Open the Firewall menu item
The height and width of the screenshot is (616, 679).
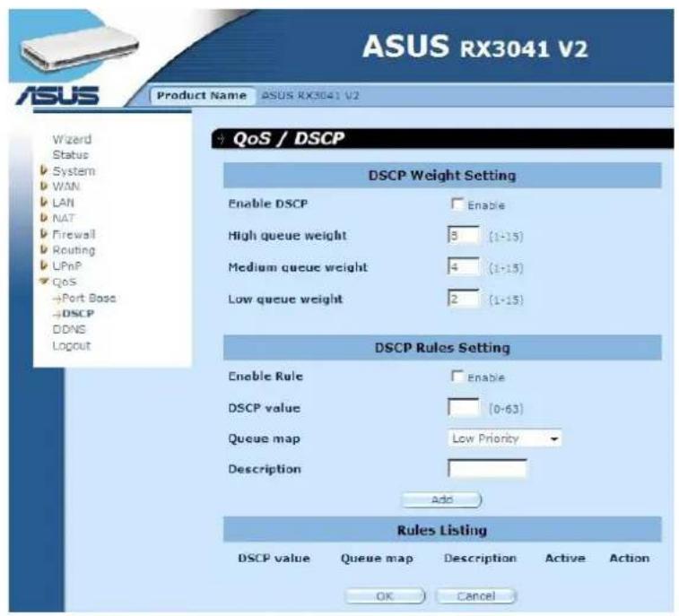coord(74,234)
